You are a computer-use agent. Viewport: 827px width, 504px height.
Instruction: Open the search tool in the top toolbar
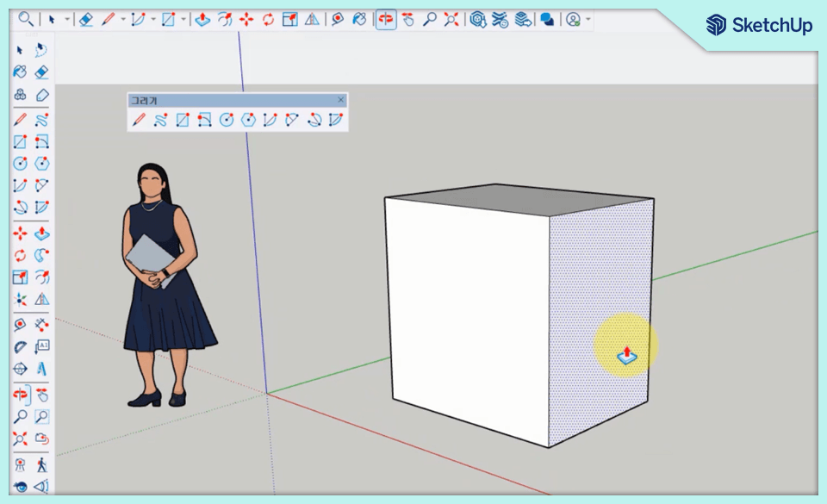(x=25, y=20)
